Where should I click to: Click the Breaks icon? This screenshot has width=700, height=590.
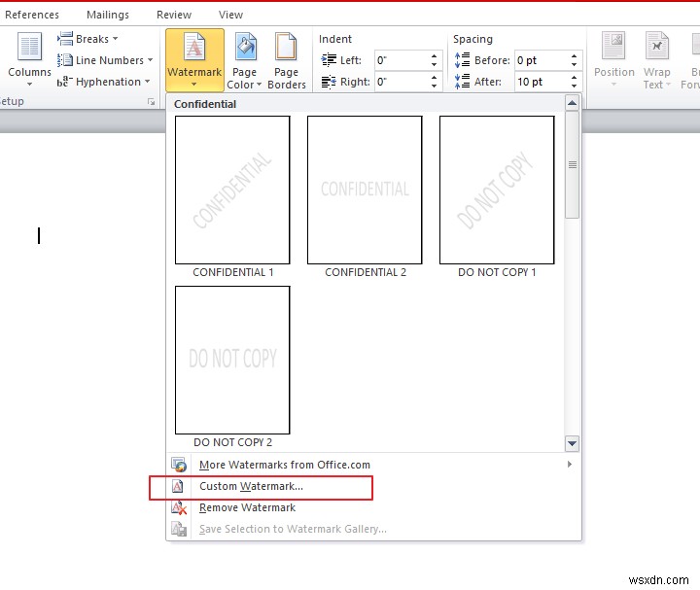tap(65, 38)
